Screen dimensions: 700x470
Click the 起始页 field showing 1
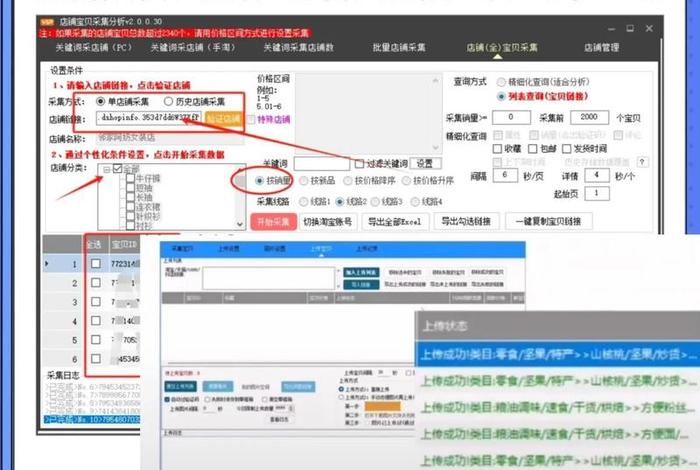pyautogui.click(x=596, y=193)
